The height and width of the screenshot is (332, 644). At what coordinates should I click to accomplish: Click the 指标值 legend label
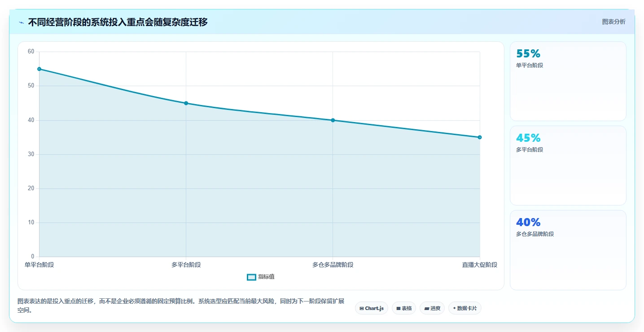(266, 277)
